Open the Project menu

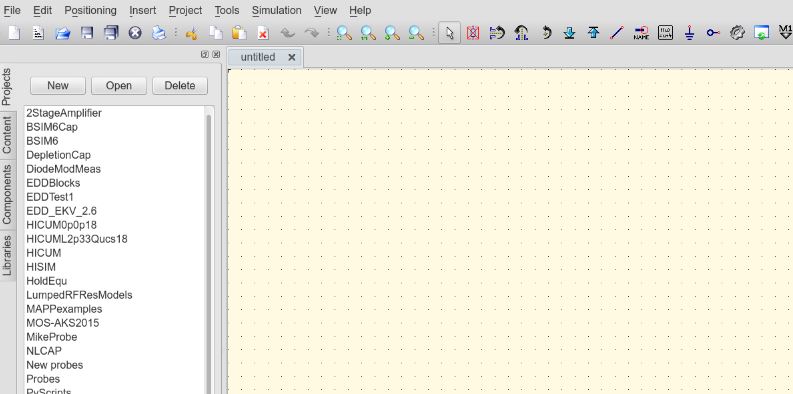186,10
